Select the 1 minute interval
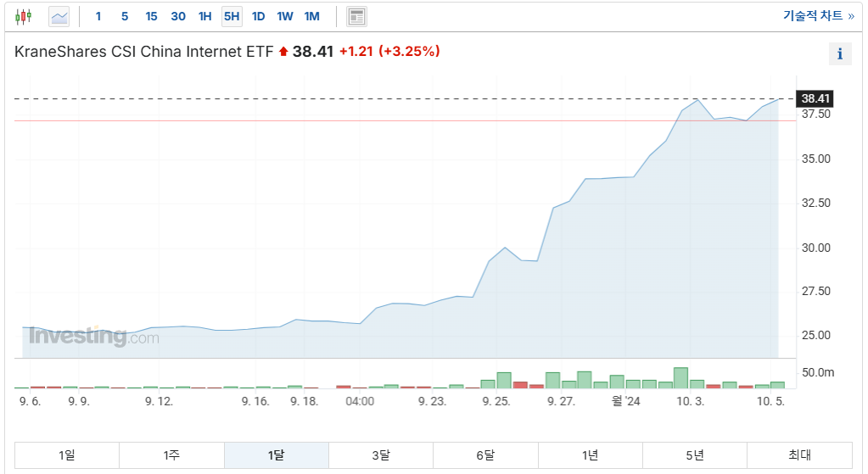Image resolution: width=868 pixels, height=474 pixels. [98, 17]
